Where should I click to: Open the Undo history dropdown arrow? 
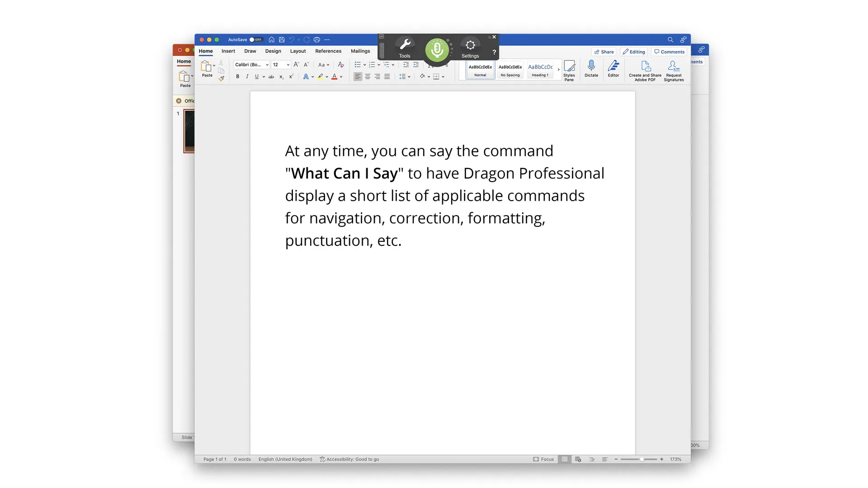click(299, 40)
